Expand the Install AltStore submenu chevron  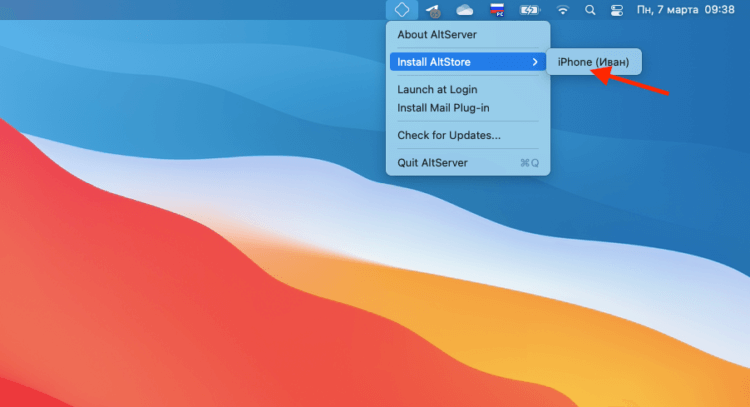(535, 62)
